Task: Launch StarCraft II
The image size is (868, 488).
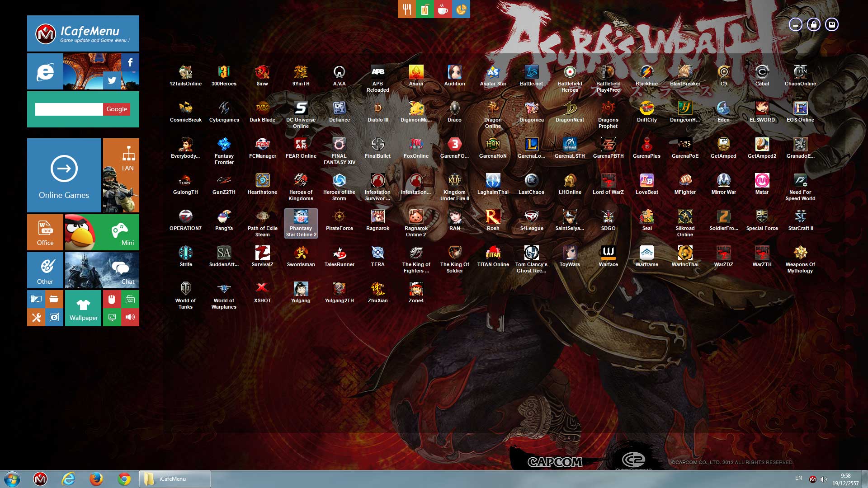Action: [800, 220]
